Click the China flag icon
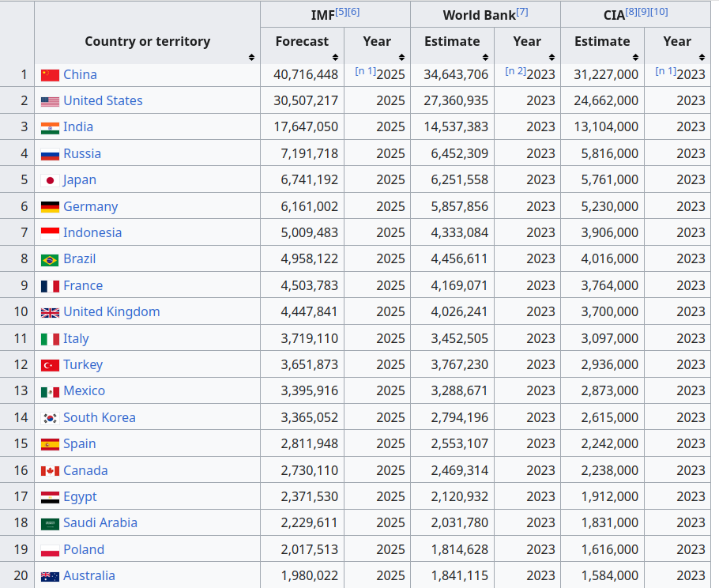The height and width of the screenshot is (588, 719). pos(50,75)
